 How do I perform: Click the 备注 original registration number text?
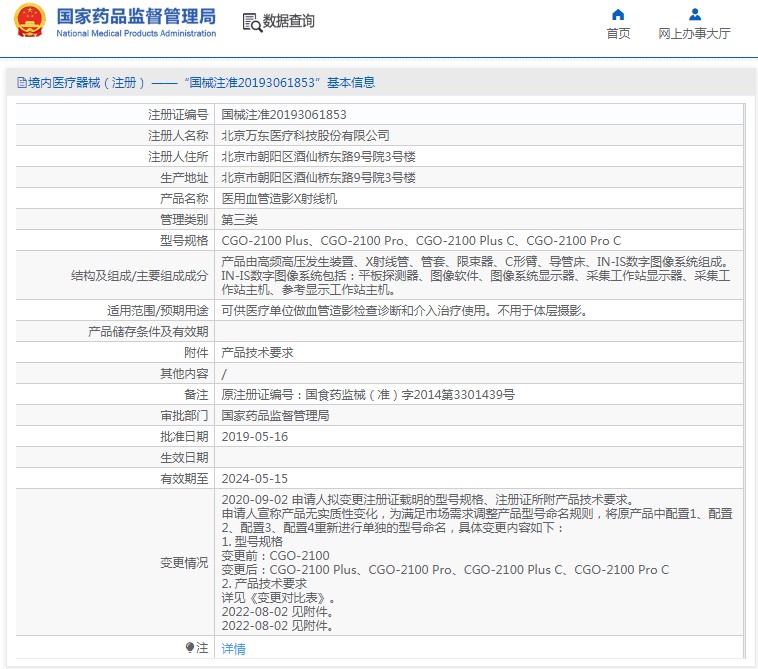[x=368, y=394]
